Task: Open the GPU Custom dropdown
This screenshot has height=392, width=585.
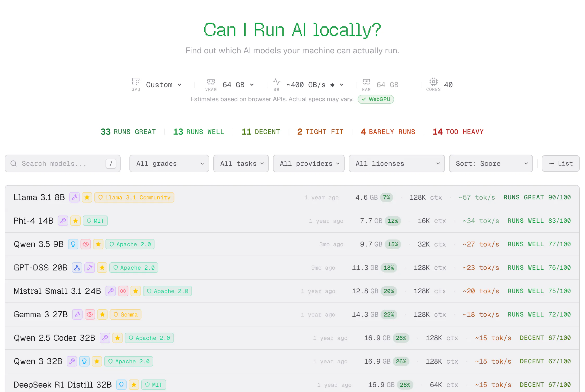Action: coord(164,85)
